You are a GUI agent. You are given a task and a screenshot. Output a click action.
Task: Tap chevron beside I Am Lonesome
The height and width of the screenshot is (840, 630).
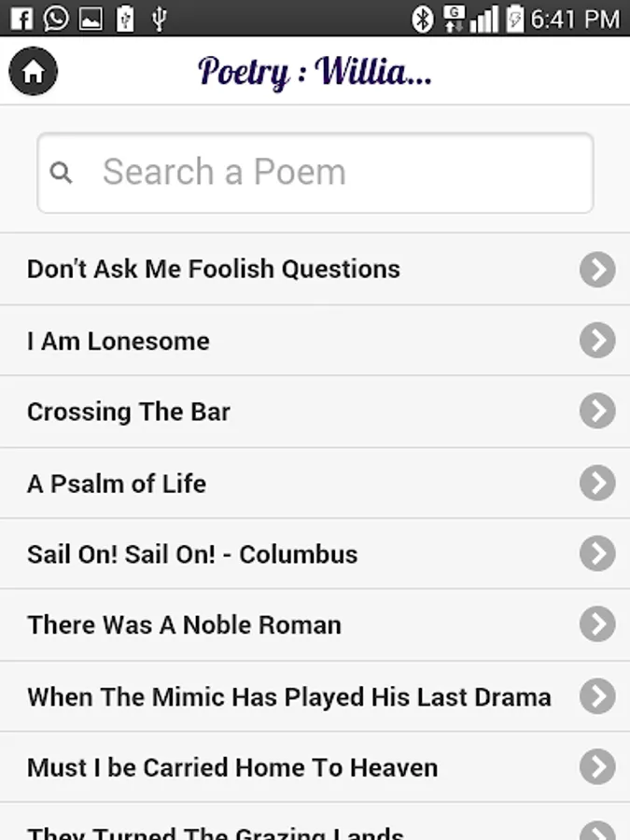coord(597,341)
